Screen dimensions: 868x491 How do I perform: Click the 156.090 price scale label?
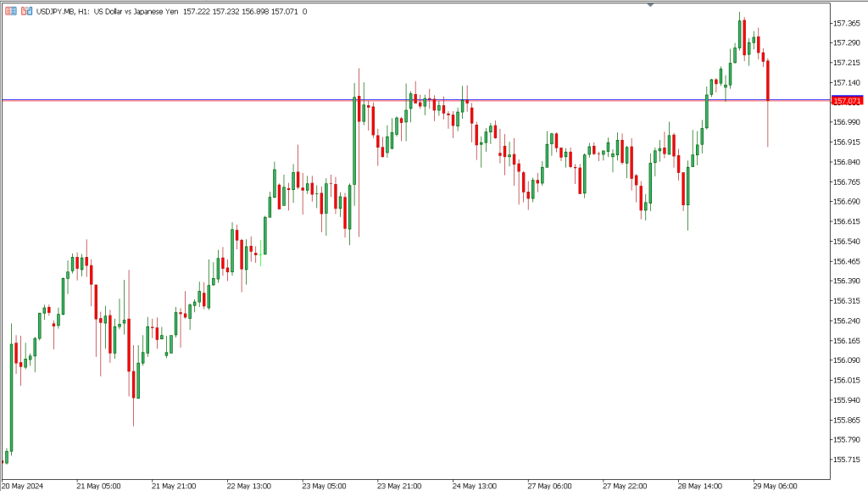click(x=847, y=360)
